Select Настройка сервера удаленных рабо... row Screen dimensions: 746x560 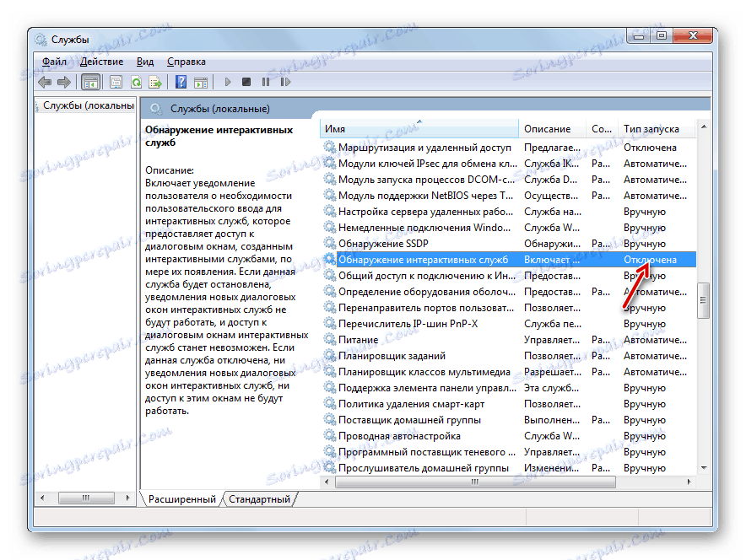[x=508, y=212]
